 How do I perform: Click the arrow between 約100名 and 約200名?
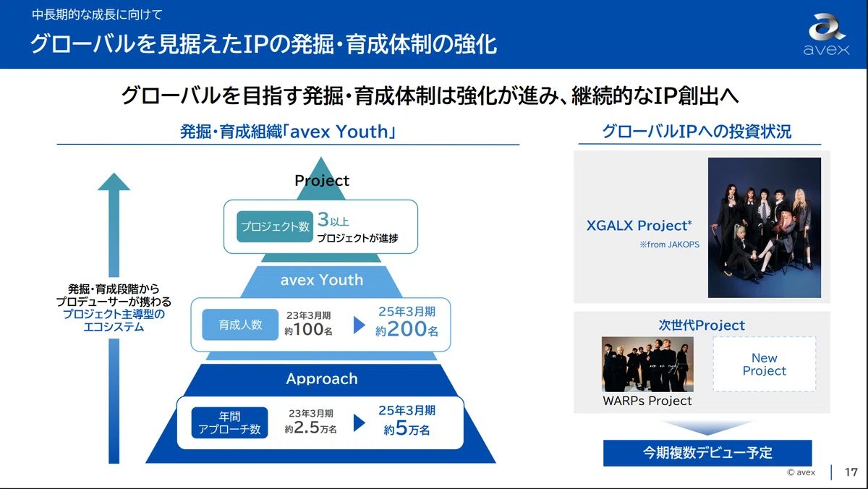tap(359, 325)
